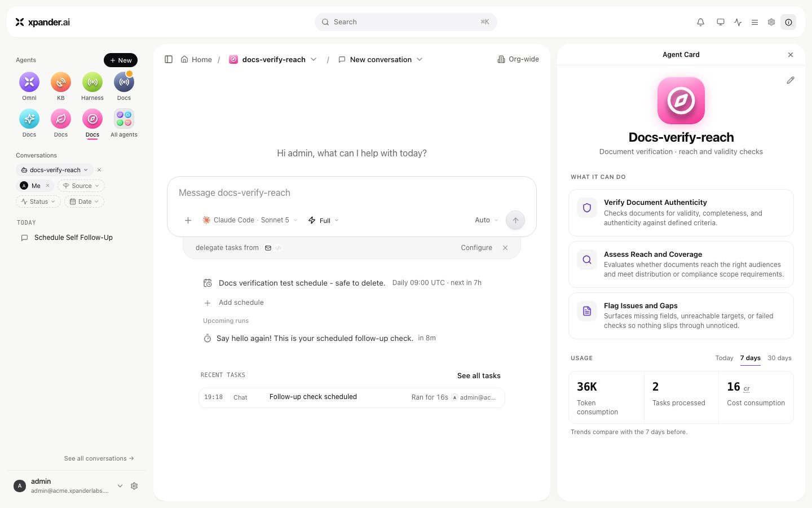Select the teal sparkle Docs agent

[x=29, y=119]
